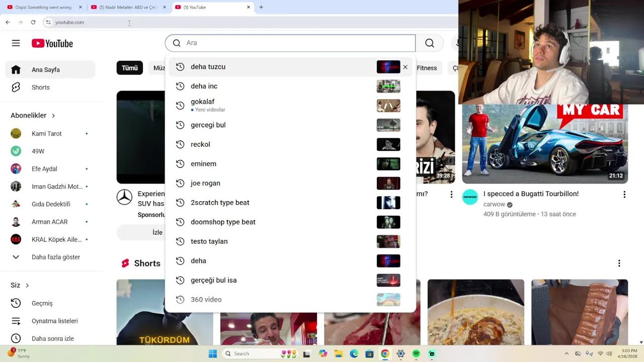Screen dimensions: 644x362
Task: Click the İzle sponsored button
Action: click(157, 232)
